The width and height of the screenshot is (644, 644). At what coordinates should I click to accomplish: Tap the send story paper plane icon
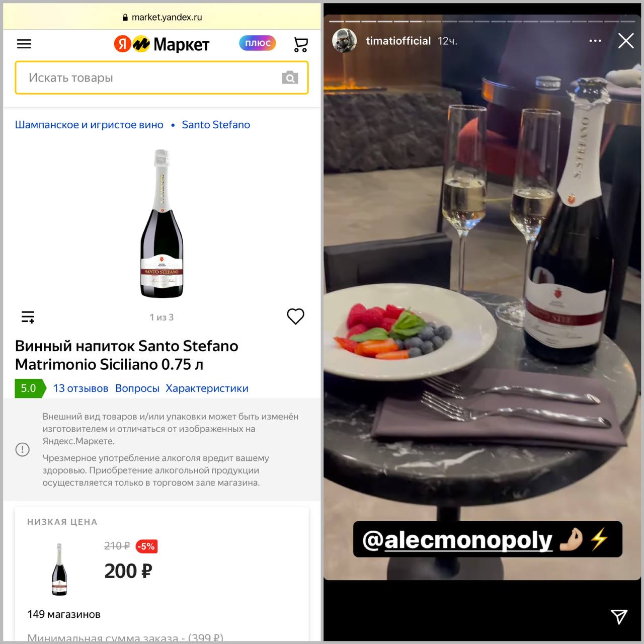(x=619, y=616)
